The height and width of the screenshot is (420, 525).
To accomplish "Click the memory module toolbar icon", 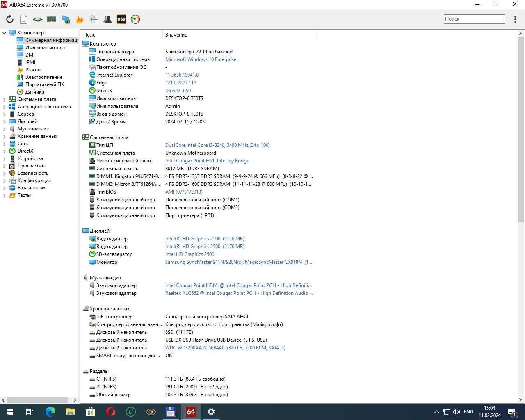I will click(51, 19).
